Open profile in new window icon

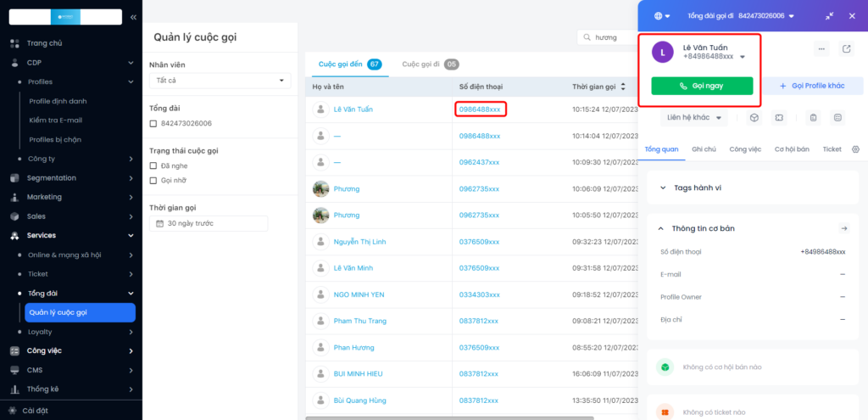click(x=846, y=49)
